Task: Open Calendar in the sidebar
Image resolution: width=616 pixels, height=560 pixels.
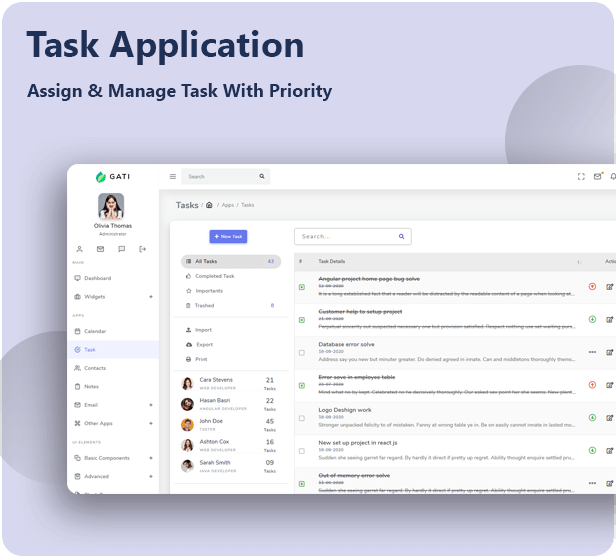Action: click(113, 331)
